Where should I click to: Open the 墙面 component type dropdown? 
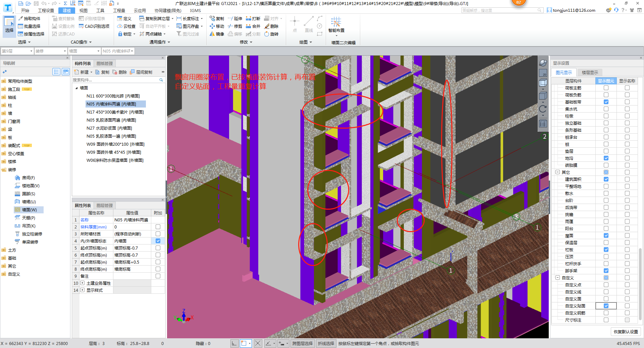[x=84, y=51]
